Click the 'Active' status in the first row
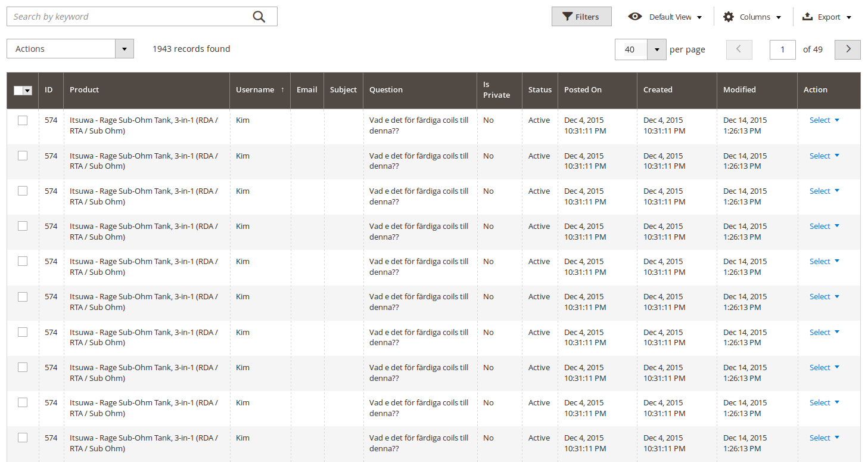This screenshot has height=462, width=868. pyautogui.click(x=539, y=120)
